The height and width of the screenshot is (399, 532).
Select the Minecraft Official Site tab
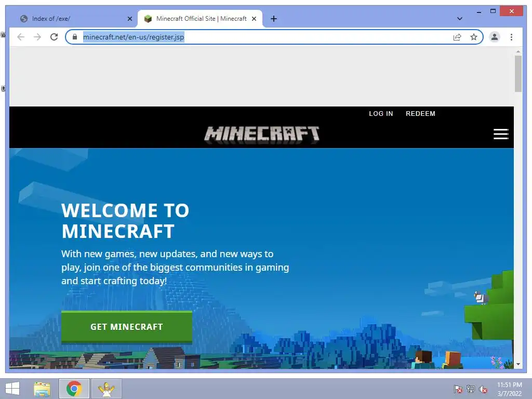[x=200, y=19]
